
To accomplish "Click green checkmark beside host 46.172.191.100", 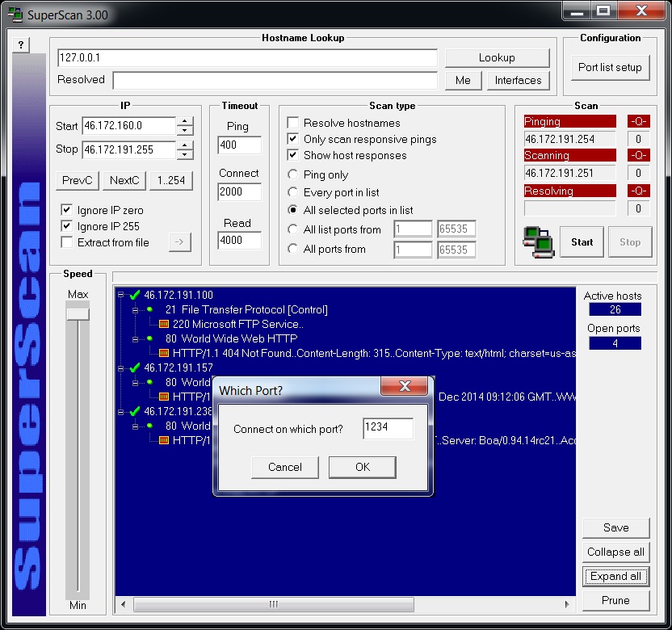I will click(x=135, y=295).
